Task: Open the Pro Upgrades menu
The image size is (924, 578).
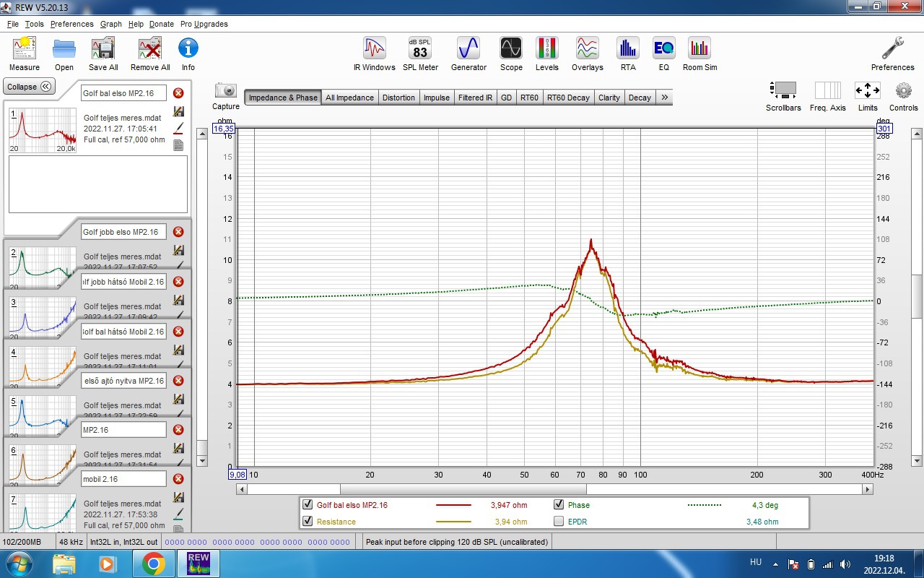Action: (204, 24)
